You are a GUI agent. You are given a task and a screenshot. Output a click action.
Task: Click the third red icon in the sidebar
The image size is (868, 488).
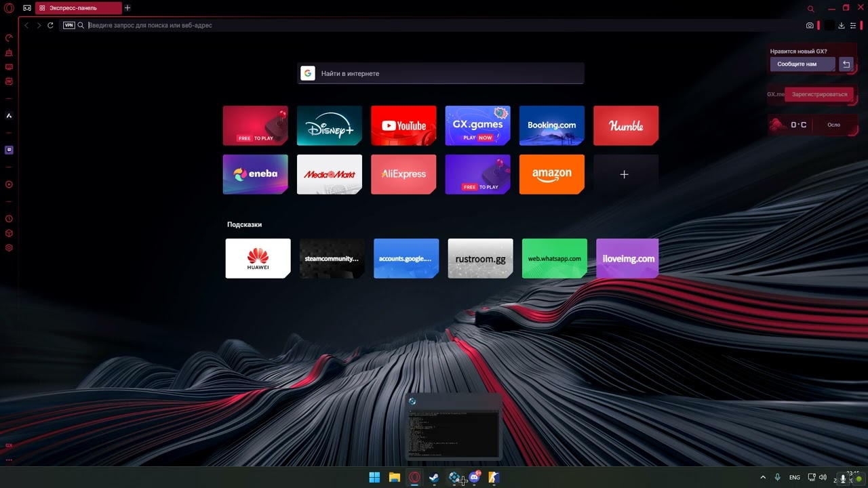point(9,67)
